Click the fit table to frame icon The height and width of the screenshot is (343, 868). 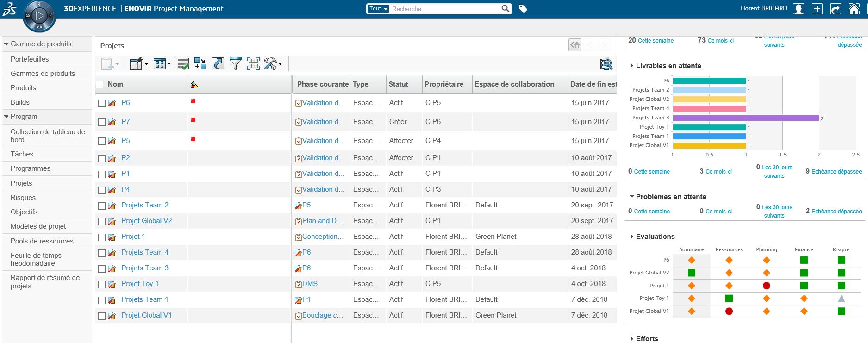point(253,63)
